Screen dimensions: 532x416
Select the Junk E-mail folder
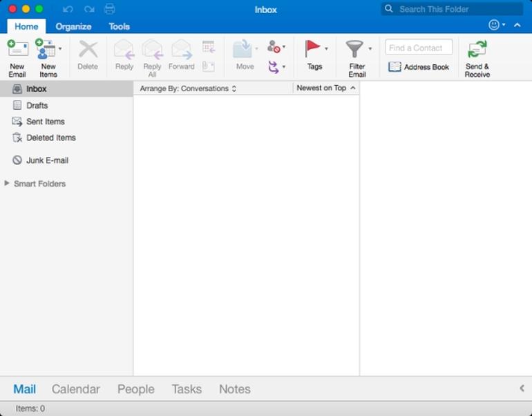(x=47, y=160)
